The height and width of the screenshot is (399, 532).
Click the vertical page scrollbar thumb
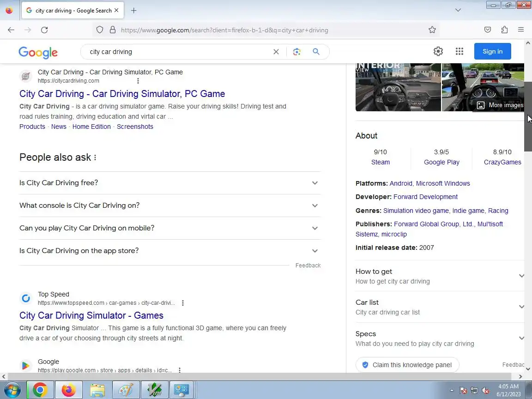coord(528,116)
